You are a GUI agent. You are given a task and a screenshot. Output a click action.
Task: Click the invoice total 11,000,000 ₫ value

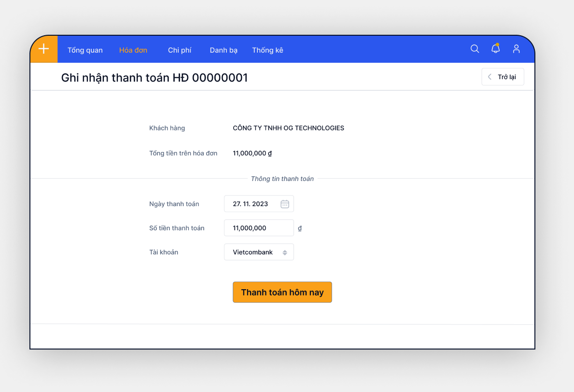(252, 153)
